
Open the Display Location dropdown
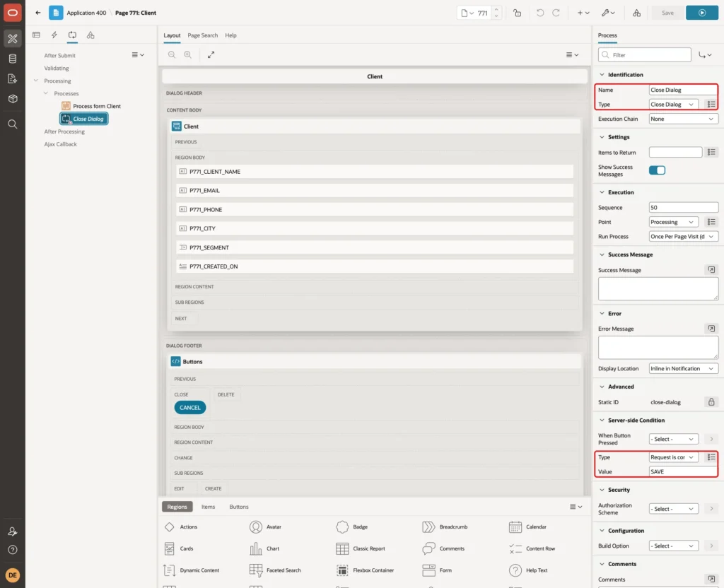pyautogui.click(x=684, y=368)
